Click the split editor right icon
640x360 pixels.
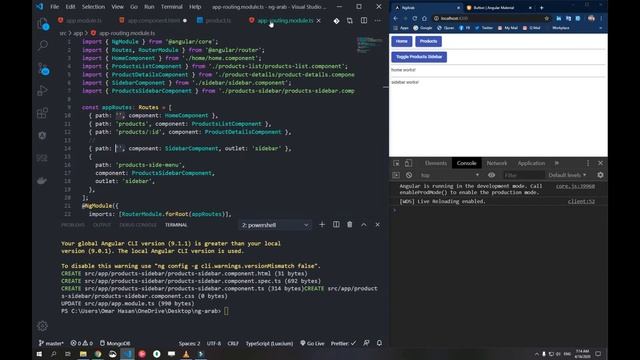[x=364, y=20]
